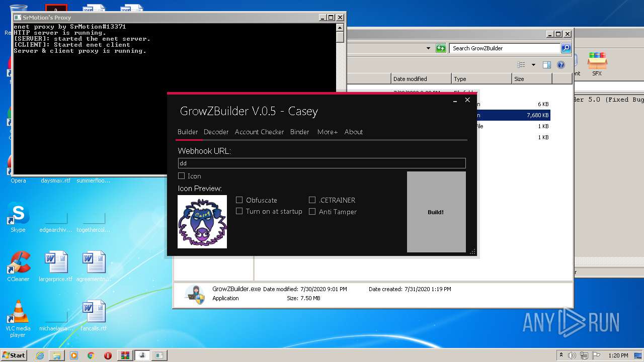644x362 pixels.
Task: Open the Decoder tab
Action: 216,132
